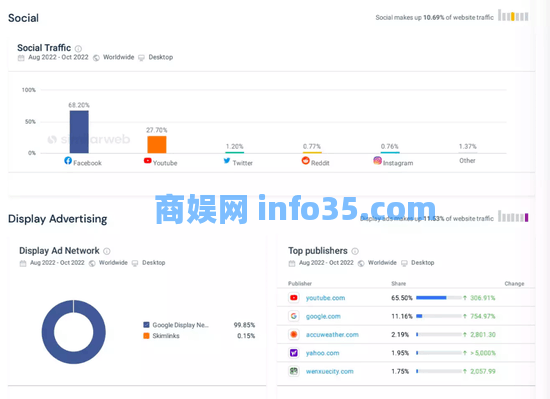Click the blue donut chart ring
Viewport: 550px width, 399px height.
point(48,332)
